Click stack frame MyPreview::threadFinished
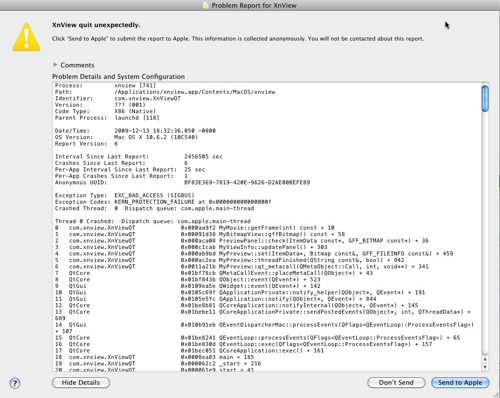This screenshot has height=398, width=500. pos(230,260)
